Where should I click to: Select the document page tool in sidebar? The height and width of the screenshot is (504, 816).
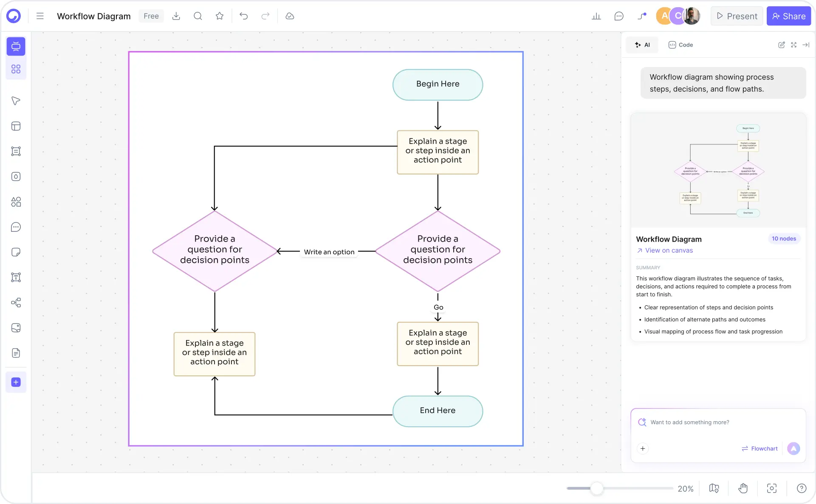pos(16,353)
